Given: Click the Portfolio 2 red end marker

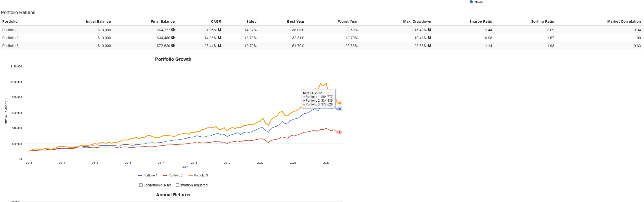Looking at the screenshot, I should (340, 132).
